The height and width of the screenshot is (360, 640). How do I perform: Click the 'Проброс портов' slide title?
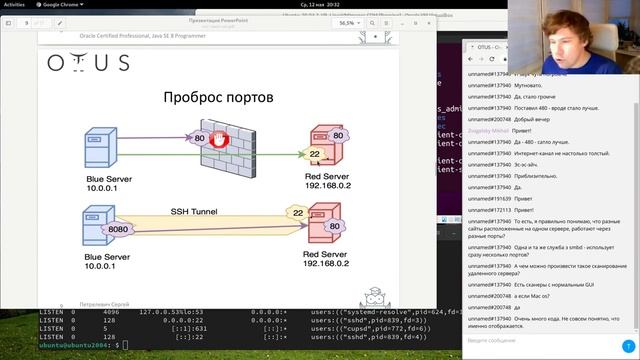[x=218, y=98]
